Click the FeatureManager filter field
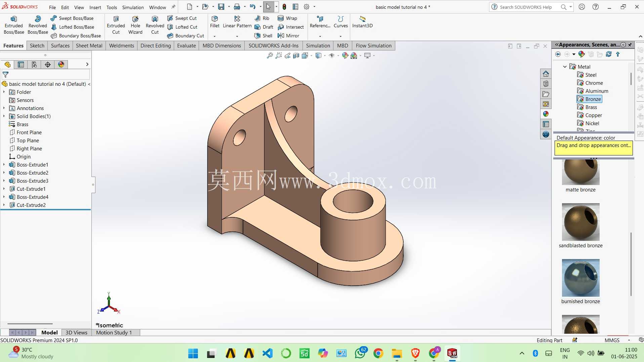Image resolution: width=644 pixels, height=362 pixels. 46,75
